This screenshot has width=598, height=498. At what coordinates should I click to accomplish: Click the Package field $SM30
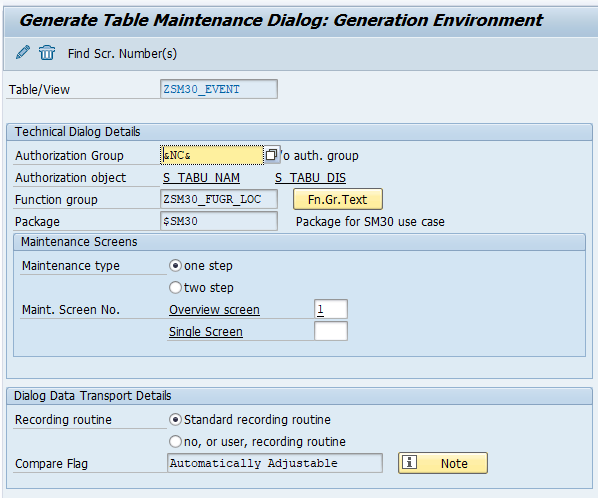pyautogui.click(x=219, y=221)
